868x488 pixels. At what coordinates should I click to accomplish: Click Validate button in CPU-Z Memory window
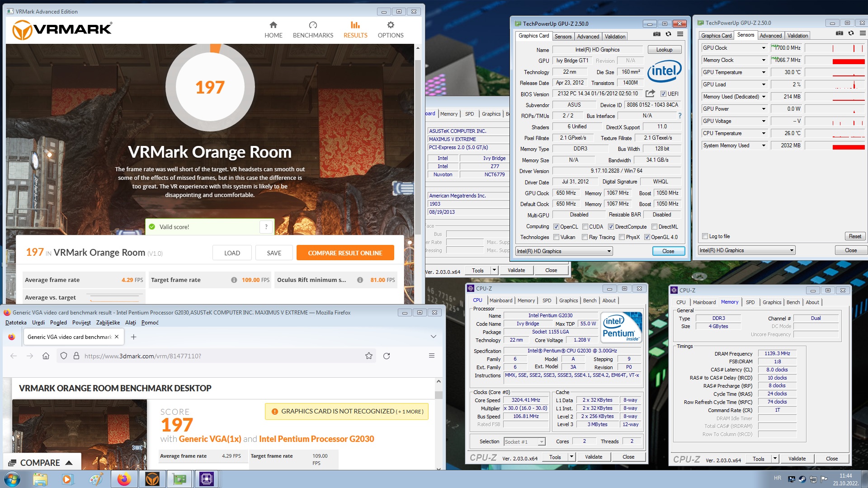click(797, 459)
